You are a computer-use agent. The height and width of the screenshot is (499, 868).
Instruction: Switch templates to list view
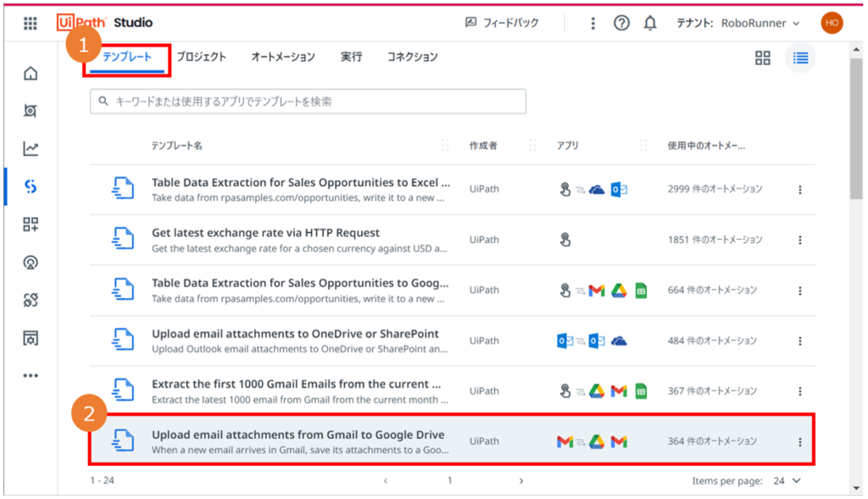point(799,58)
